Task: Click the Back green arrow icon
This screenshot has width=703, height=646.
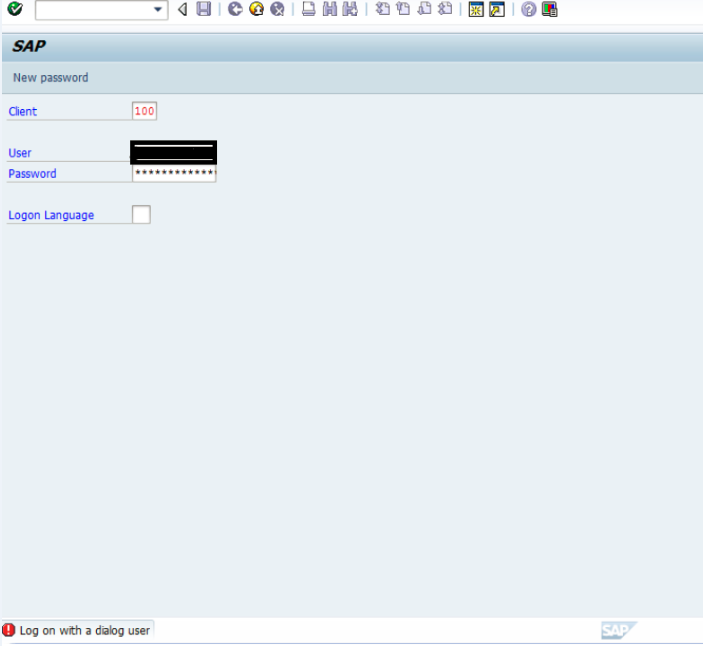Action: tap(235, 9)
